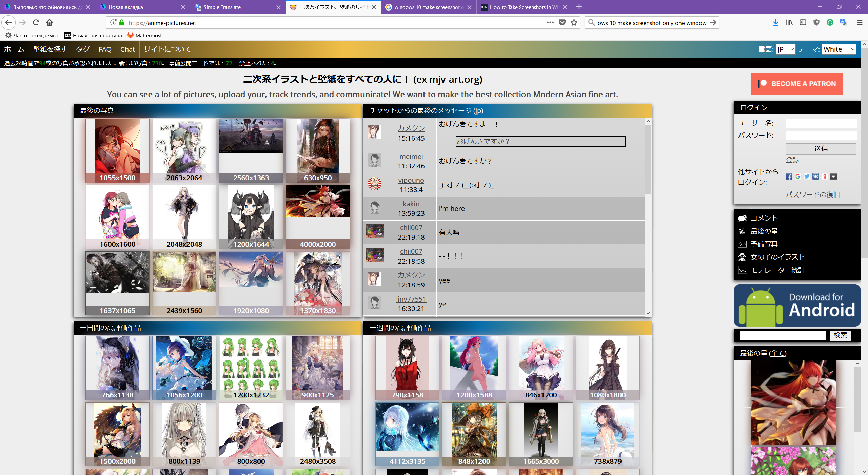The width and height of the screenshot is (868, 475).
Task: Expand more login providers arrow
Action: tap(833, 177)
